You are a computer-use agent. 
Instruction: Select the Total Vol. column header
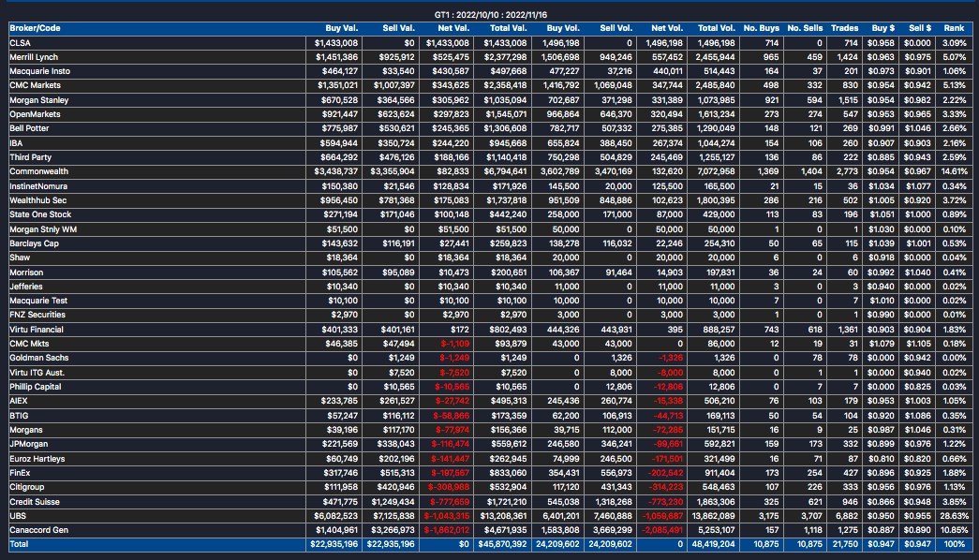717,28
